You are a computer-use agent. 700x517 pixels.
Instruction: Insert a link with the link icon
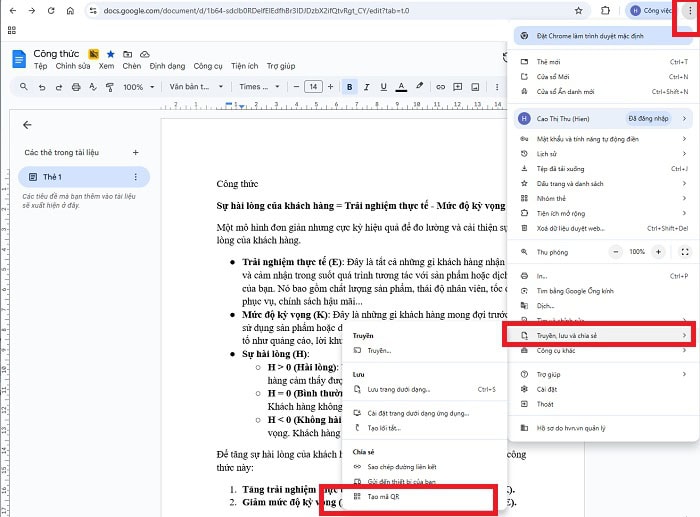[x=441, y=87]
